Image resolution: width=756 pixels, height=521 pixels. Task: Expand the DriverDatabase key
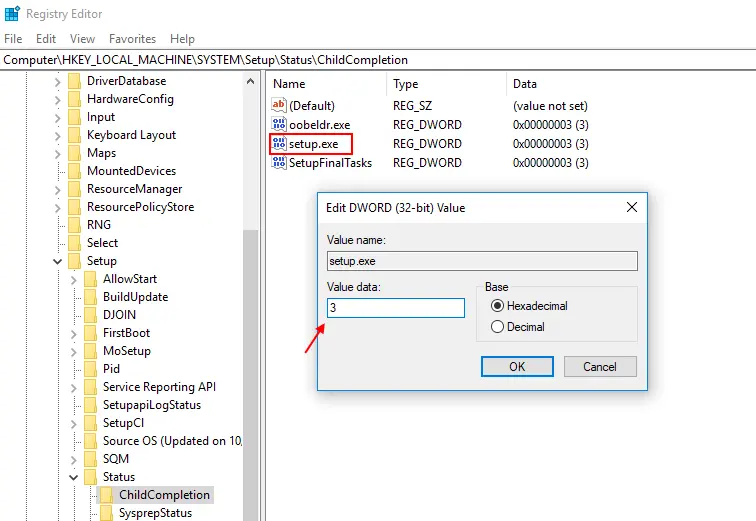(57, 81)
